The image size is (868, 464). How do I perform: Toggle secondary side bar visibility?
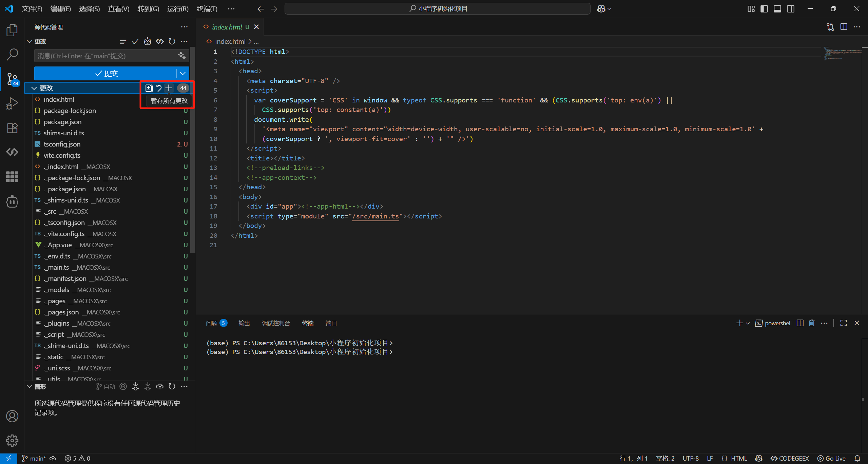pos(791,9)
